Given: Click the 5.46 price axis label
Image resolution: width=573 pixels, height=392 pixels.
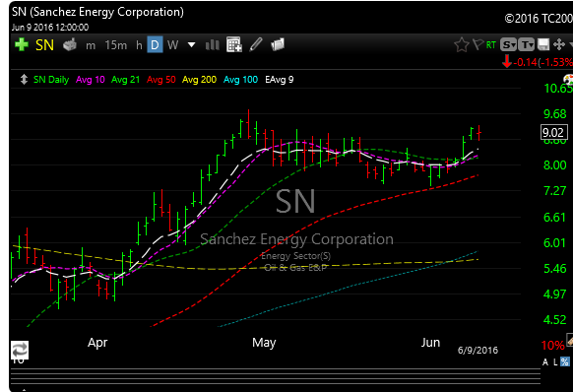Looking at the screenshot, I should (554, 269).
